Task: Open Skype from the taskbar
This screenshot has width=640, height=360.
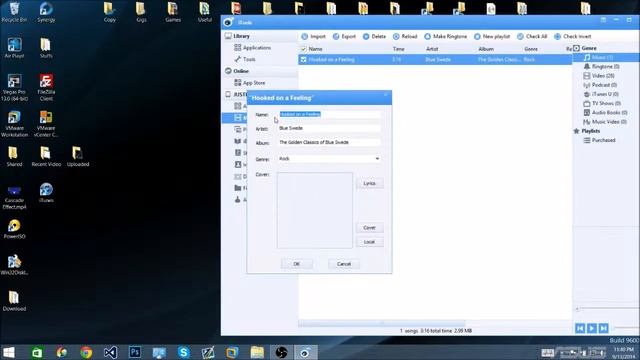Action: (184, 352)
